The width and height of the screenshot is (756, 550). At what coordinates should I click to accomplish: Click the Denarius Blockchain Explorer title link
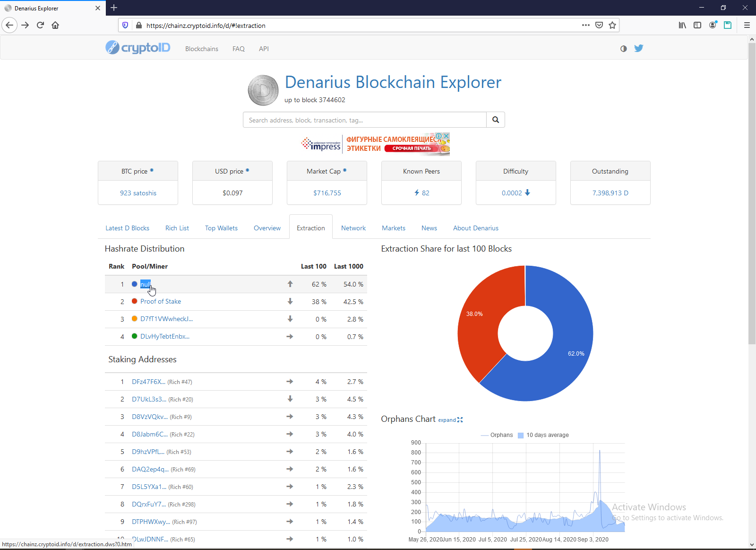coord(393,82)
